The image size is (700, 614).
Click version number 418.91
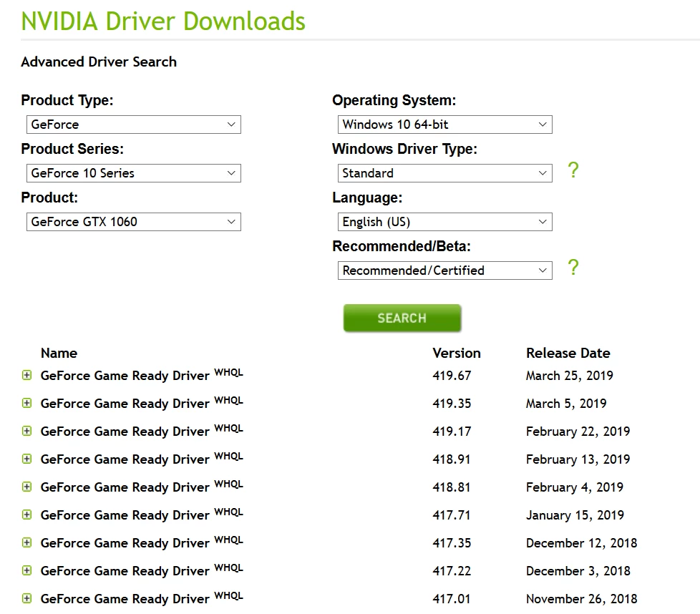452,459
